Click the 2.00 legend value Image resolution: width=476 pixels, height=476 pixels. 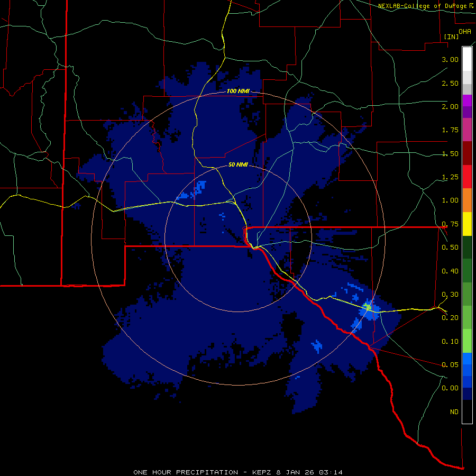(x=450, y=106)
